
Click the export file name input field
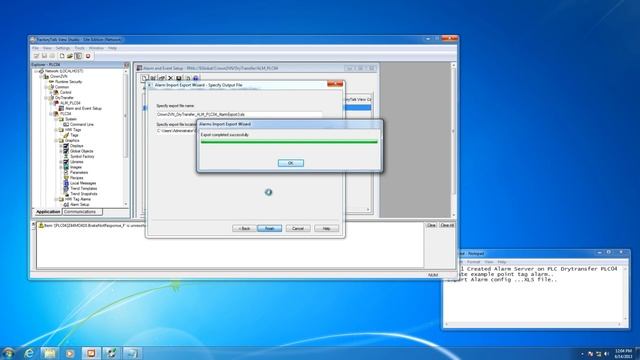click(x=239, y=114)
